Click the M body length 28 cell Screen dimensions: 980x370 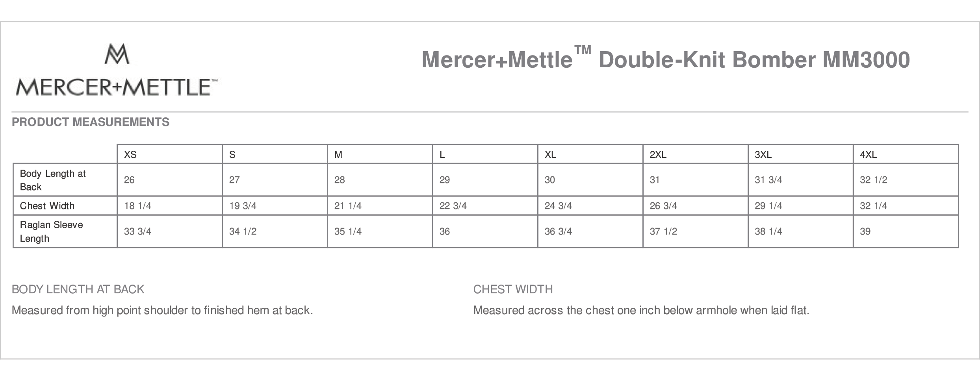380,180
